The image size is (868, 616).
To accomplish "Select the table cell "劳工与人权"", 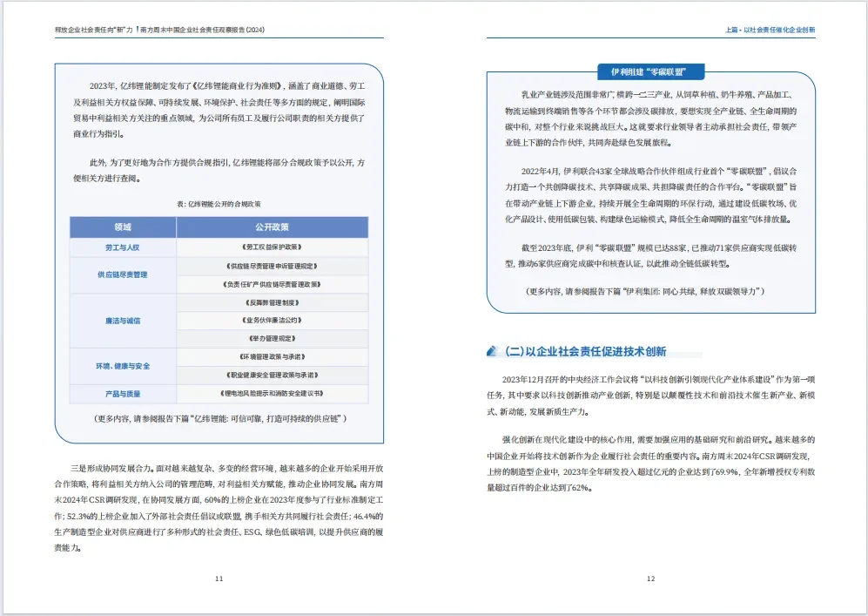I will tap(123, 247).
